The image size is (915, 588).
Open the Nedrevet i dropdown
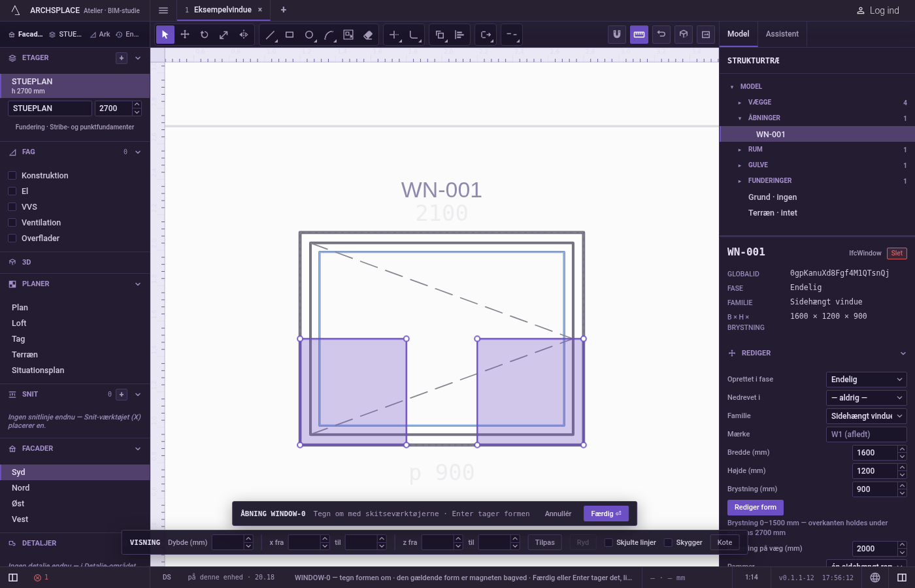pyautogui.click(x=867, y=398)
